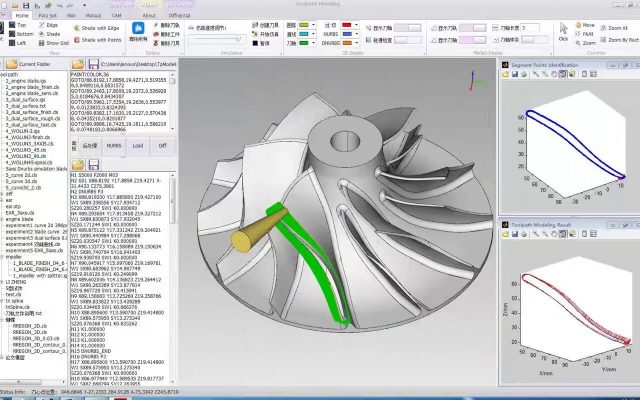Click the NURBS button

pyautogui.click(x=114, y=146)
